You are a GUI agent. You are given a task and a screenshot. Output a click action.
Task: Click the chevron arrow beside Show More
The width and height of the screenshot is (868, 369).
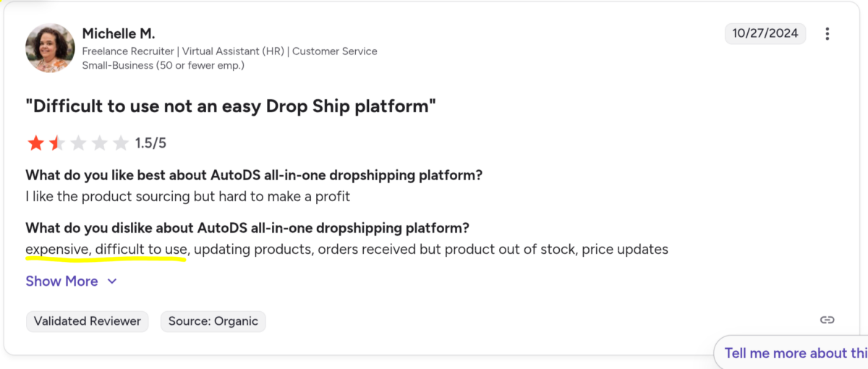pyautogui.click(x=112, y=281)
